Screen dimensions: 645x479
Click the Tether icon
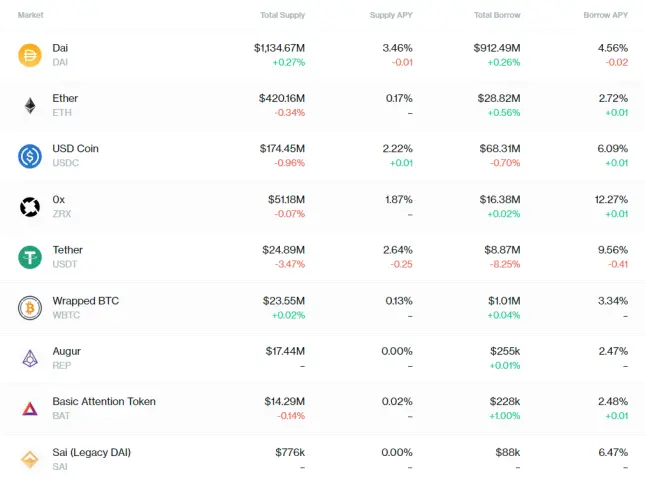point(30,257)
